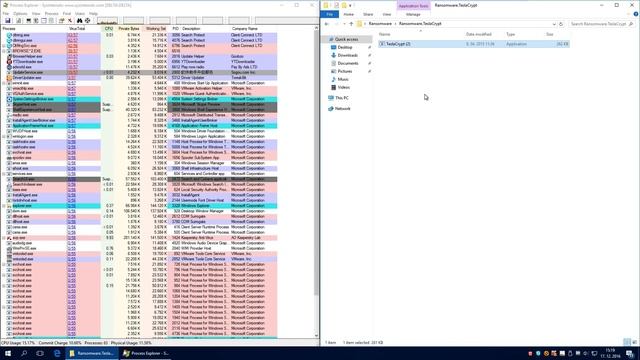
Task: Click the Find Handle binoculars icon
Action: pyautogui.click(x=79, y=20)
